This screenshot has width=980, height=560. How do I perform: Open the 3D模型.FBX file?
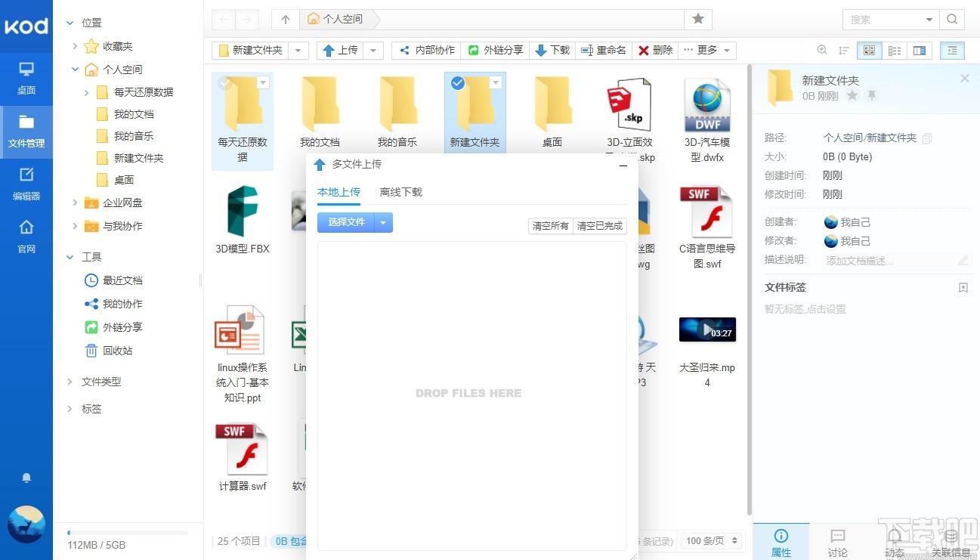click(242, 220)
